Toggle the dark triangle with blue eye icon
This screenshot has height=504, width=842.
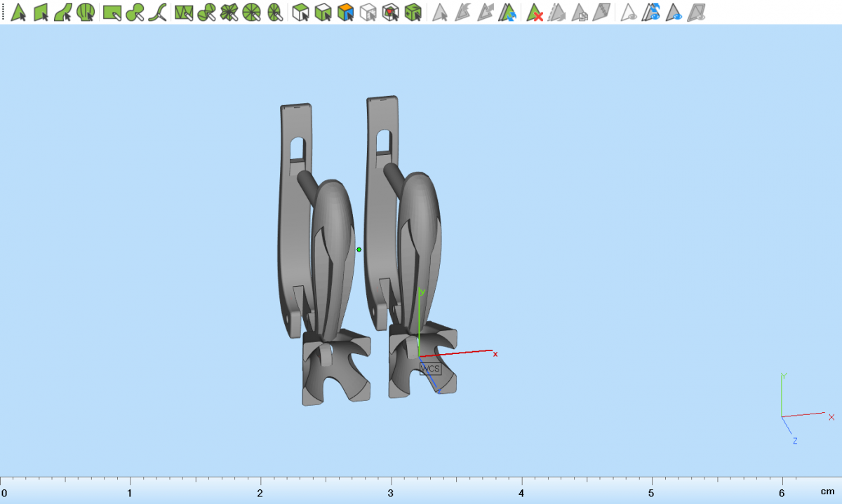674,12
